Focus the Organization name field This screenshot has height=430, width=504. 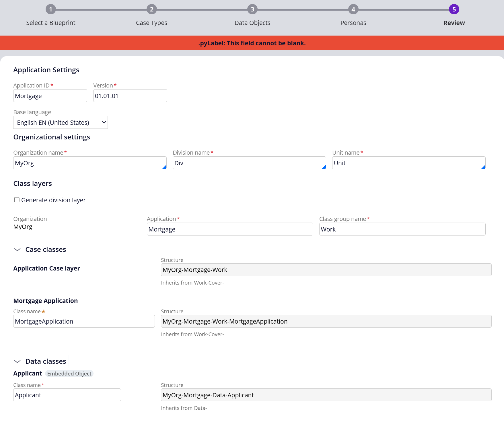click(x=89, y=163)
